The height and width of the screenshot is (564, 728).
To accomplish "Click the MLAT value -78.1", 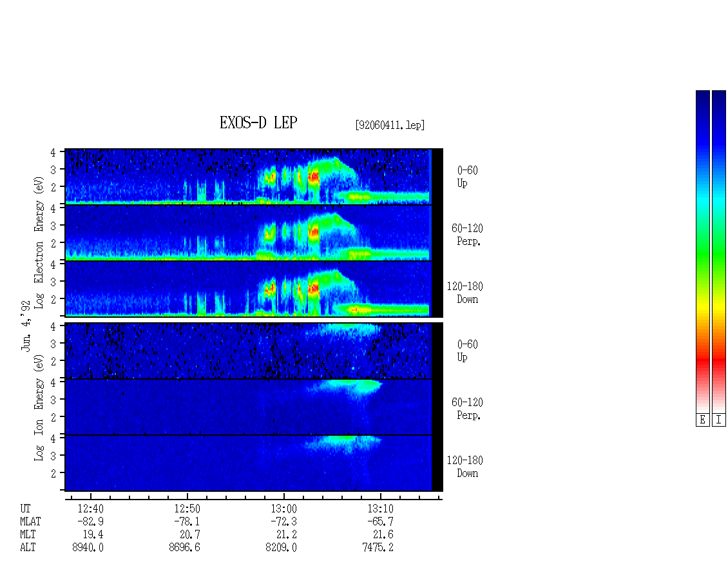I will pos(187,521).
